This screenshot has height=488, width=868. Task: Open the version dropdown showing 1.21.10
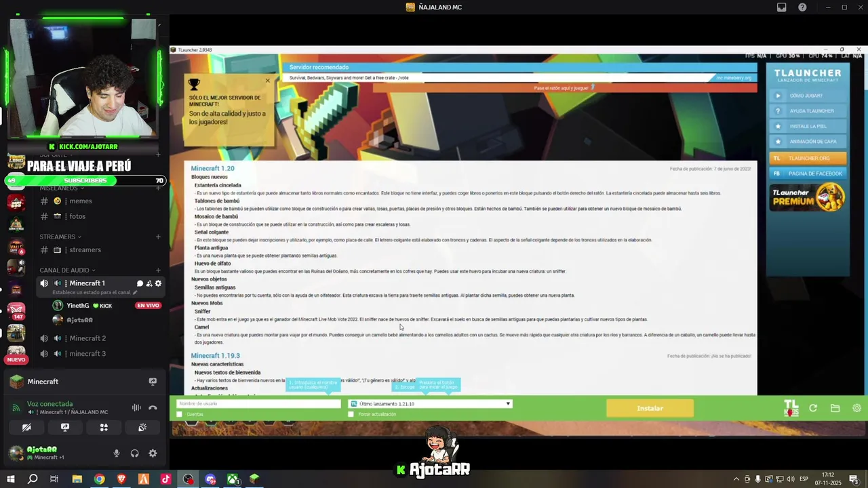click(430, 403)
